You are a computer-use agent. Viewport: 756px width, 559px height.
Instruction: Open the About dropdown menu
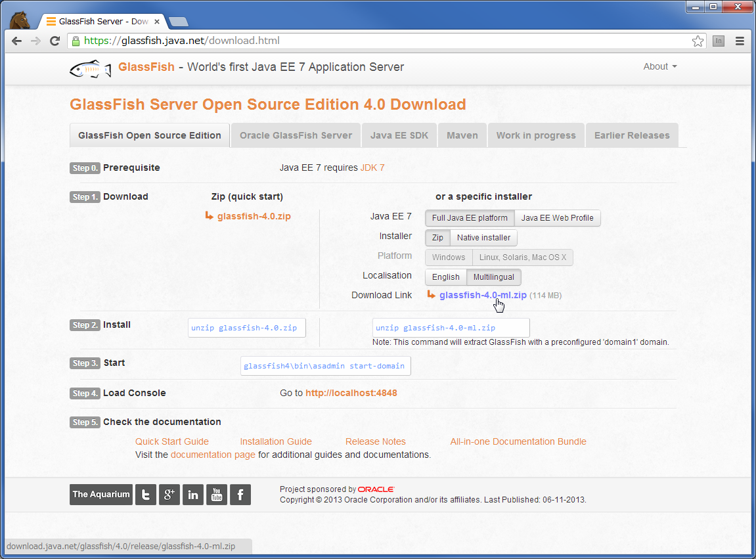659,66
